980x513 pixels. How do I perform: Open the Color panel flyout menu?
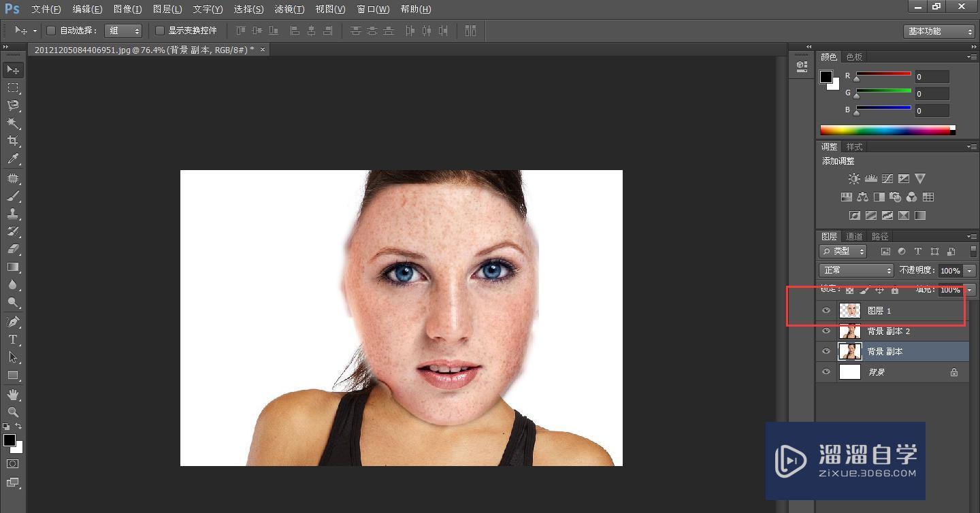(x=972, y=56)
